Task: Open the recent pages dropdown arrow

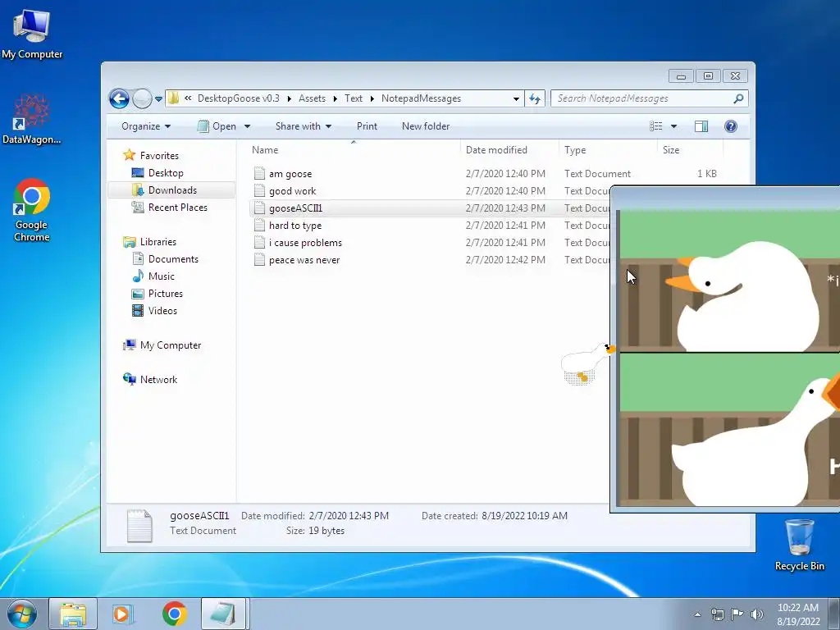Action: (158, 99)
